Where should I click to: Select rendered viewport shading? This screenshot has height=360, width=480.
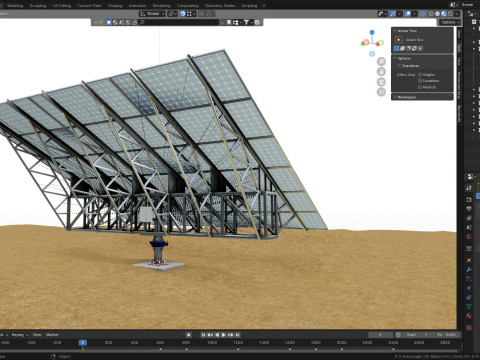pos(450,14)
